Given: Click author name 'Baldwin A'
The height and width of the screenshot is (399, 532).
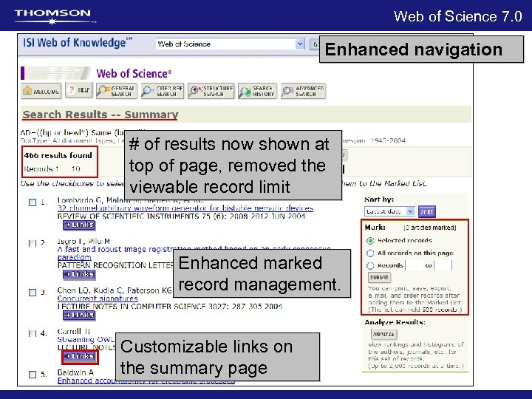Looking at the screenshot, I should pyautogui.click(x=75, y=372).
